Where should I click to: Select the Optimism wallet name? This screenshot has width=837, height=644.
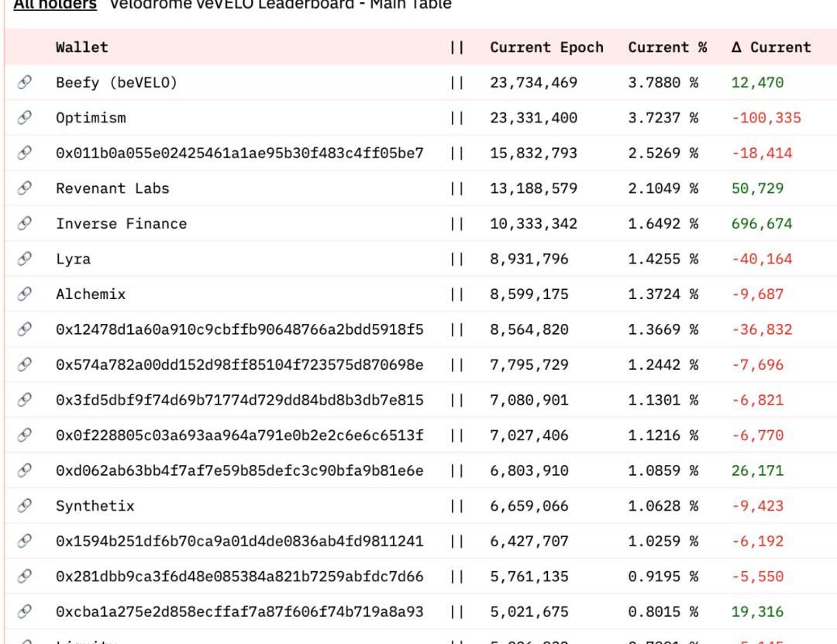point(91,118)
